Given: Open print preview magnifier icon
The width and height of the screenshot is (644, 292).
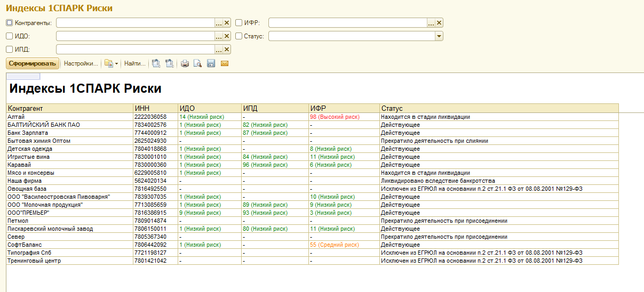Looking at the screenshot, I should pyautogui.click(x=197, y=63).
